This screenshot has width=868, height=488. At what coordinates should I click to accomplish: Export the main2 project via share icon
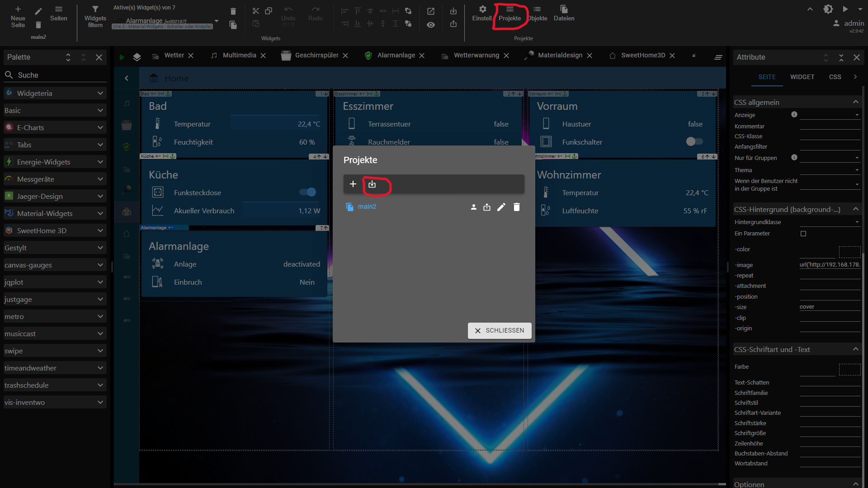click(487, 207)
